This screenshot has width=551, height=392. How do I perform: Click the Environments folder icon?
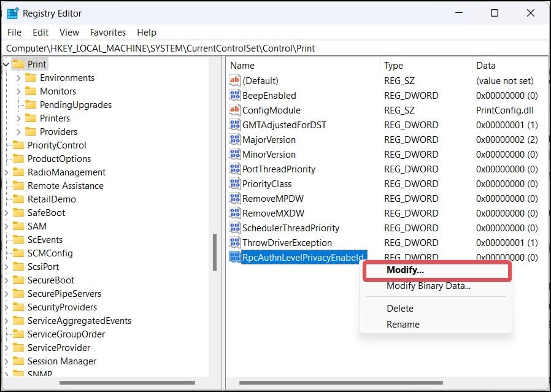pos(31,78)
